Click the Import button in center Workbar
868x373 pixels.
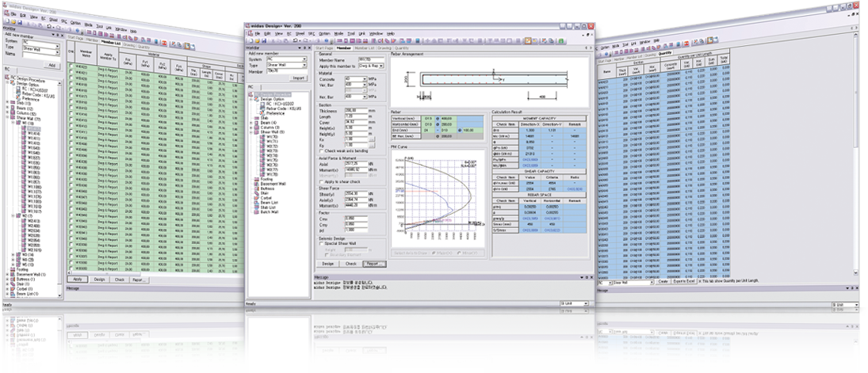pyautogui.click(x=298, y=78)
